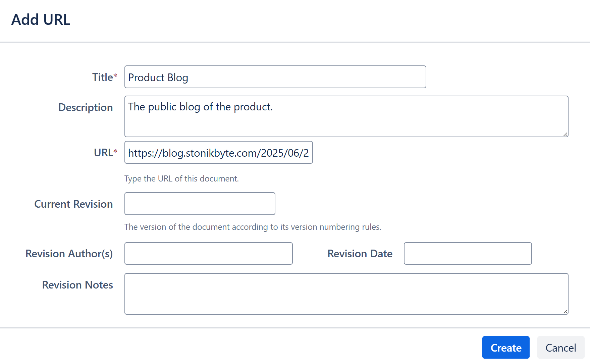Click the Current Revision label
Screen dimensions: 590x364
73,204
